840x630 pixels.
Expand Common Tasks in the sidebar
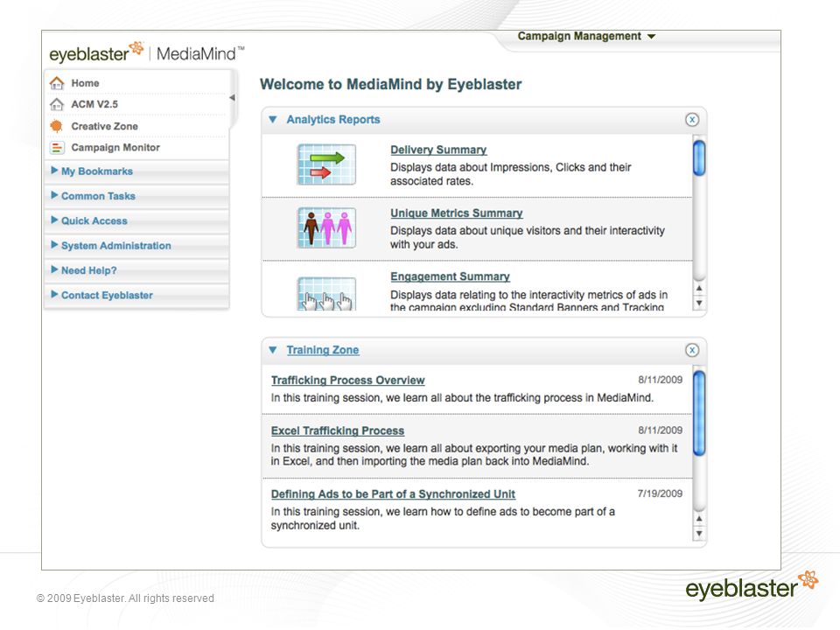point(136,196)
